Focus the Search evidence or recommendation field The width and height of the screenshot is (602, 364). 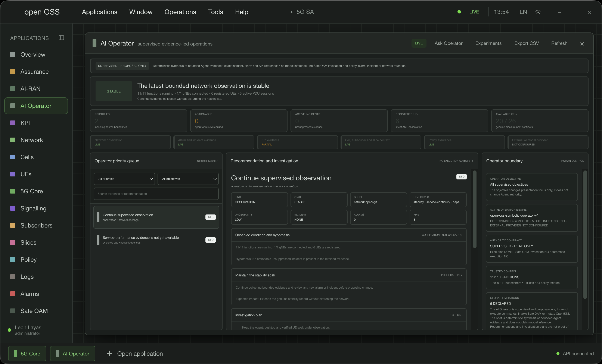[x=156, y=194]
